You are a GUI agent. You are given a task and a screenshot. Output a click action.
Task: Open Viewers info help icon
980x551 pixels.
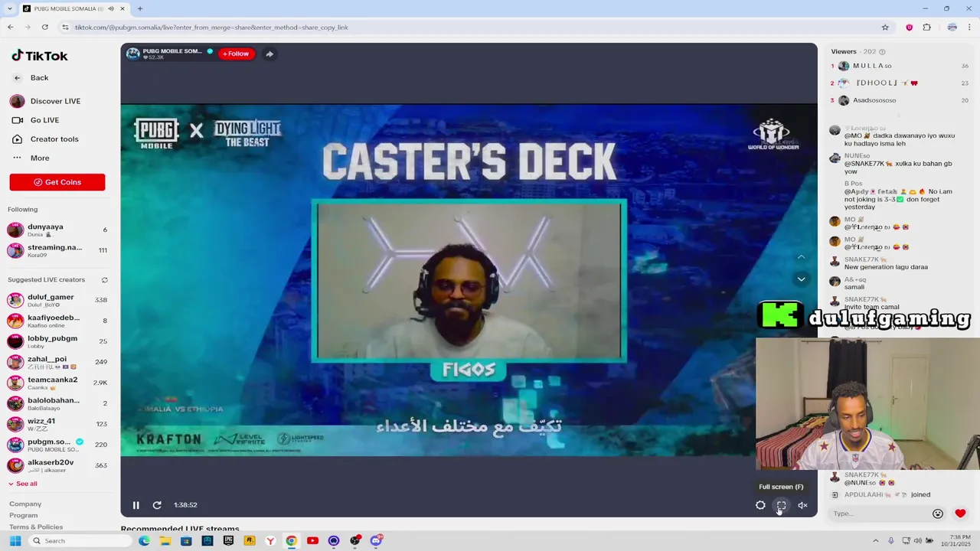pyautogui.click(x=882, y=52)
